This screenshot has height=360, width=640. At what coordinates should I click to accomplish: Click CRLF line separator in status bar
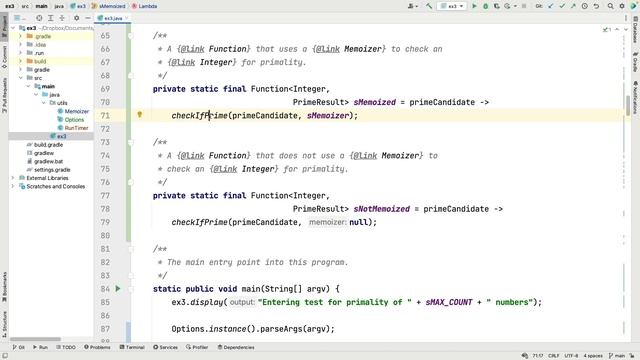(553, 356)
